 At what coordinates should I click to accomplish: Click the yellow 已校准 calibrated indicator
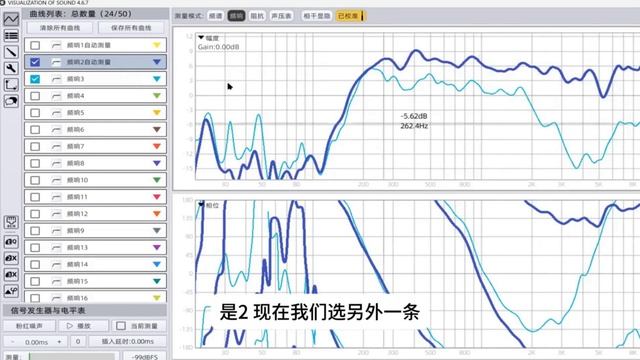(350, 16)
